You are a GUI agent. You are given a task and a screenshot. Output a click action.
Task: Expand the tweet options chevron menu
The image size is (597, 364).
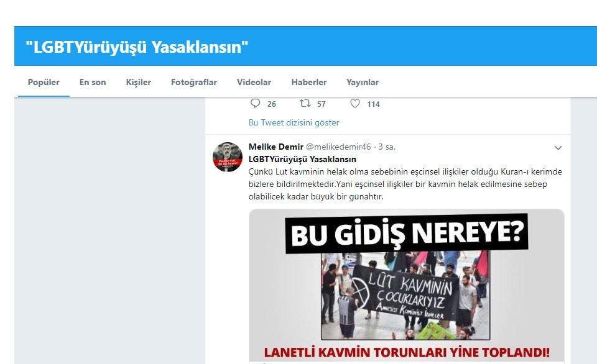tap(558, 148)
